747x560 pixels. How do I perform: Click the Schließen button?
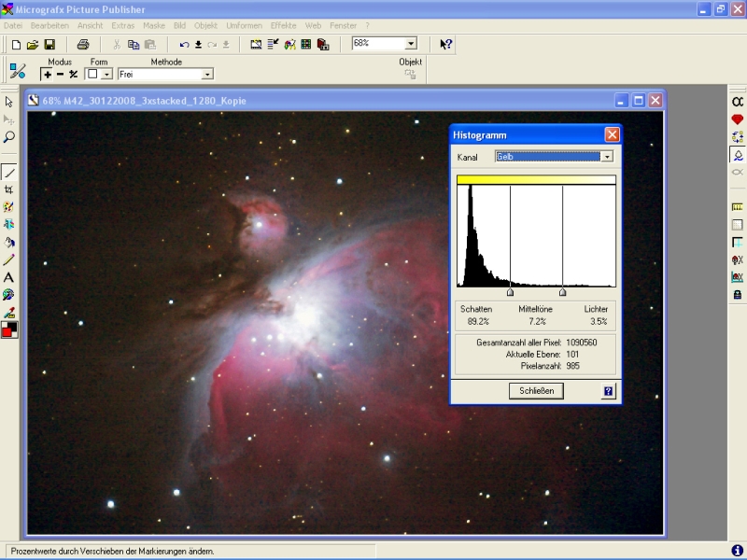[536, 391]
